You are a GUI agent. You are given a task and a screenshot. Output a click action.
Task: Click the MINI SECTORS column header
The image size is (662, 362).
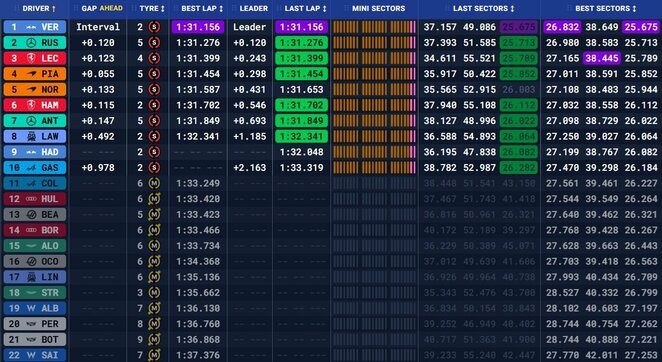tap(378, 8)
